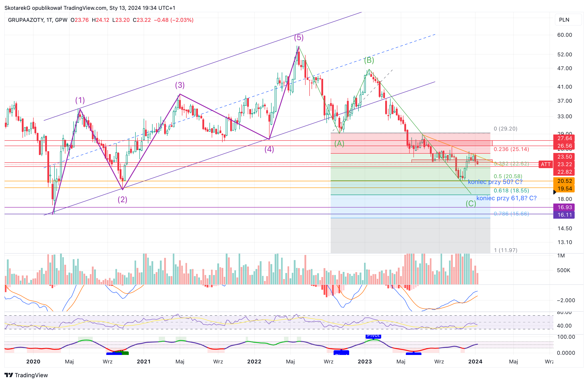The width and height of the screenshot is (588, 383).
Task: Click the orange 20.52 price tag
Action: (564, 181)
